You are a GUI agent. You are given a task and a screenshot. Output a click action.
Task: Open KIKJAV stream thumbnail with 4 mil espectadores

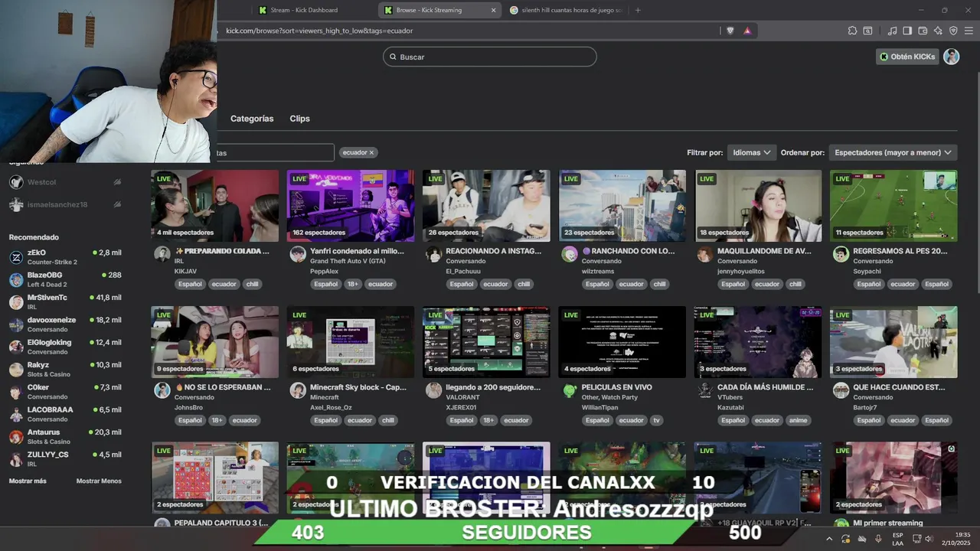point(214,205)
